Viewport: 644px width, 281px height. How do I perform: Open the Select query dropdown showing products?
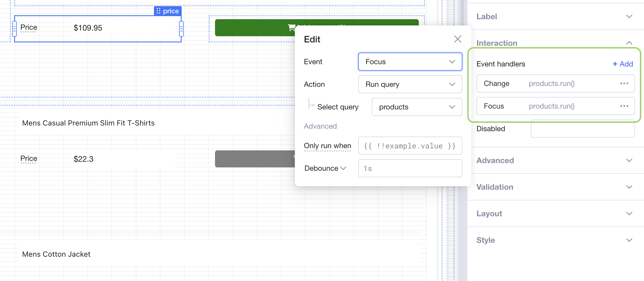[x=417, y=107]
